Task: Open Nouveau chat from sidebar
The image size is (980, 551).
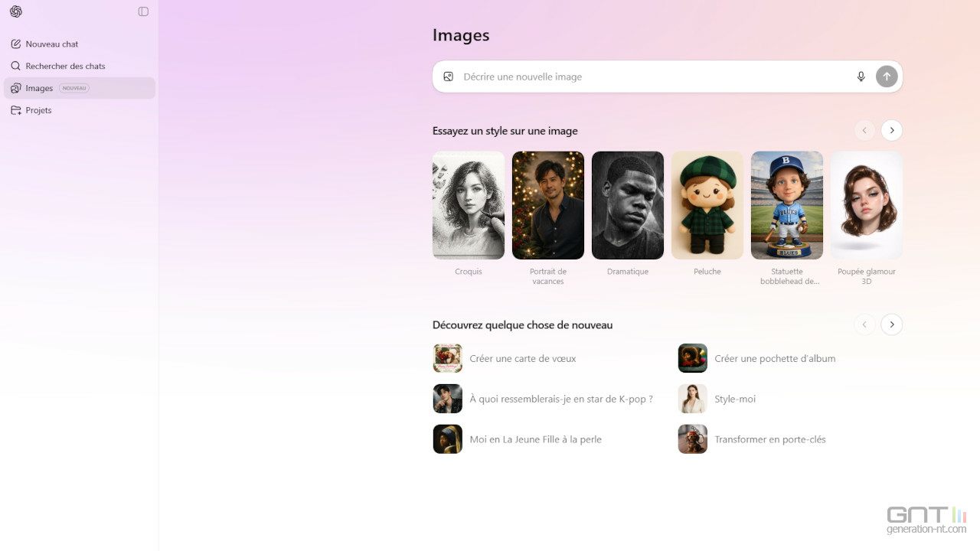Action: pos(51,44)
